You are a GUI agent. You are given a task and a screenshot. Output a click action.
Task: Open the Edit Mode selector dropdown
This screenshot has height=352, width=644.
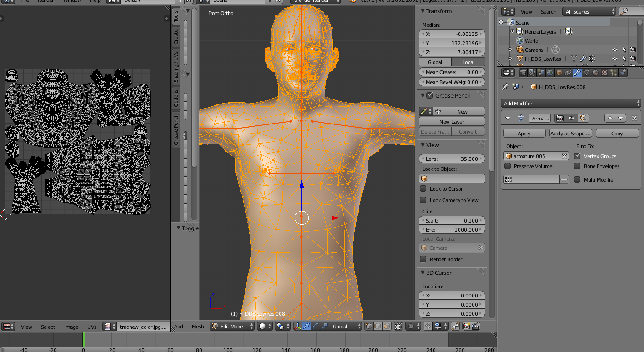point(232,326)
